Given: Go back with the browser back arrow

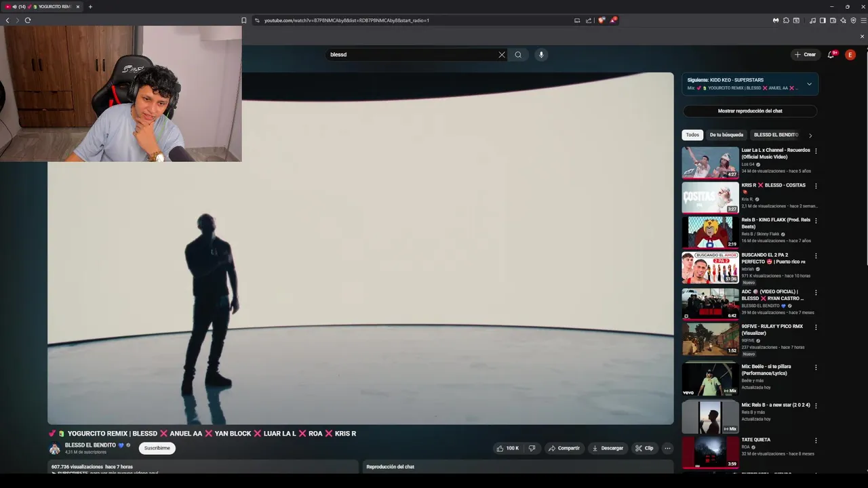Looking at the screenshot, I should (x=7, y=20).
